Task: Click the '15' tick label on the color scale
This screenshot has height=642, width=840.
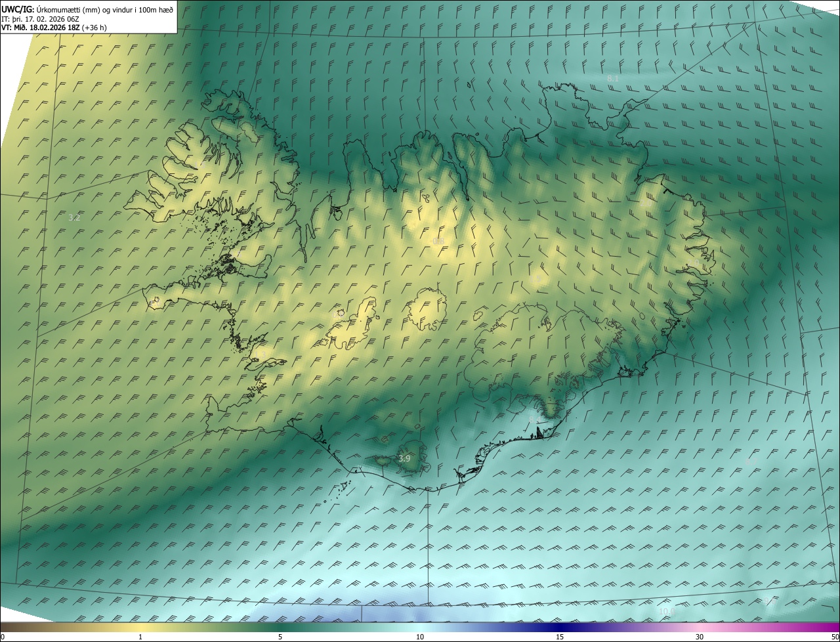Action: [560, 637]
